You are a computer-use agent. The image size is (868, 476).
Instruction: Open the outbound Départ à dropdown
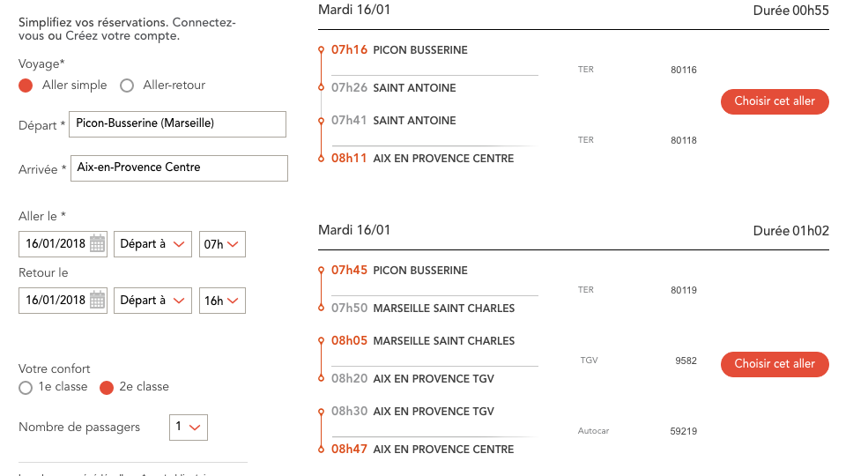(152, 244)
